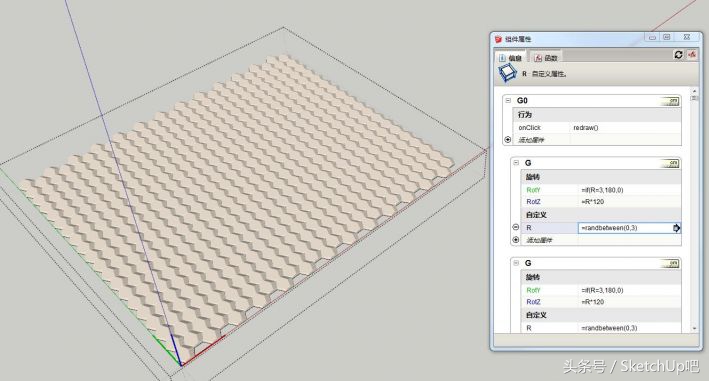Click =if(R=3,180,0) formula above the active R field
This screenshot has width=709, height=381.
pyautogui.click(x=602, y=190)
